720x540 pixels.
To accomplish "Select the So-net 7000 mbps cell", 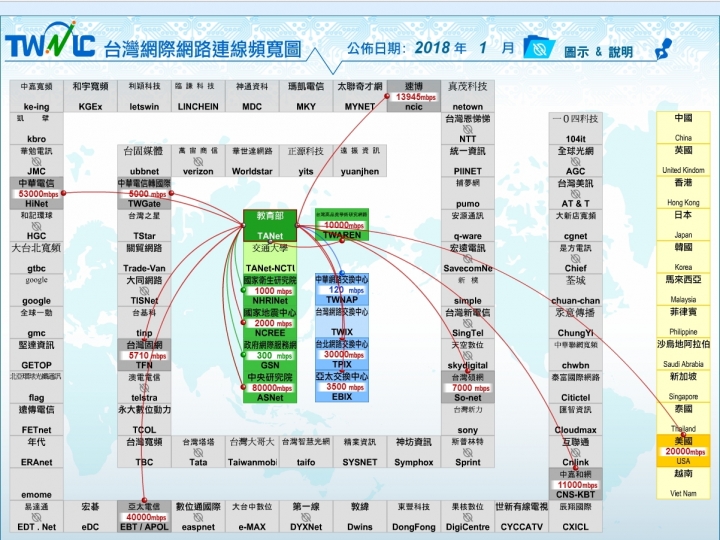I will (467, 388).
